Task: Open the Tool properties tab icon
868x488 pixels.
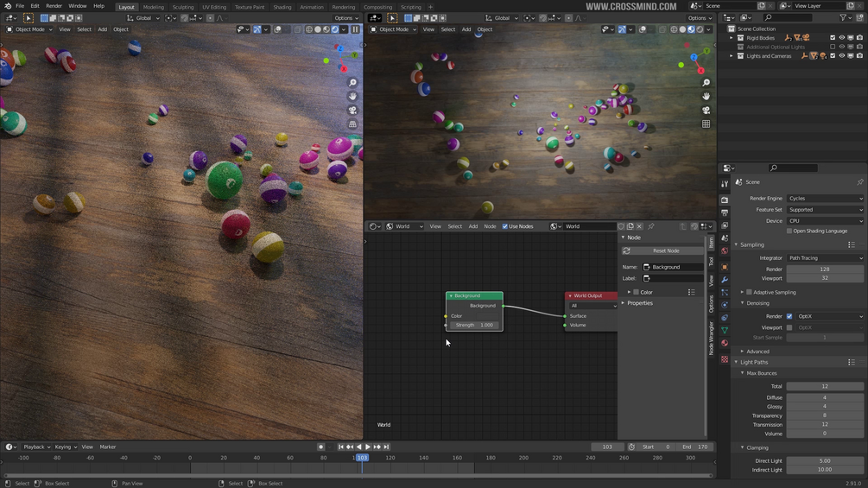Action: pyautogui.click(x=725, y=184)
